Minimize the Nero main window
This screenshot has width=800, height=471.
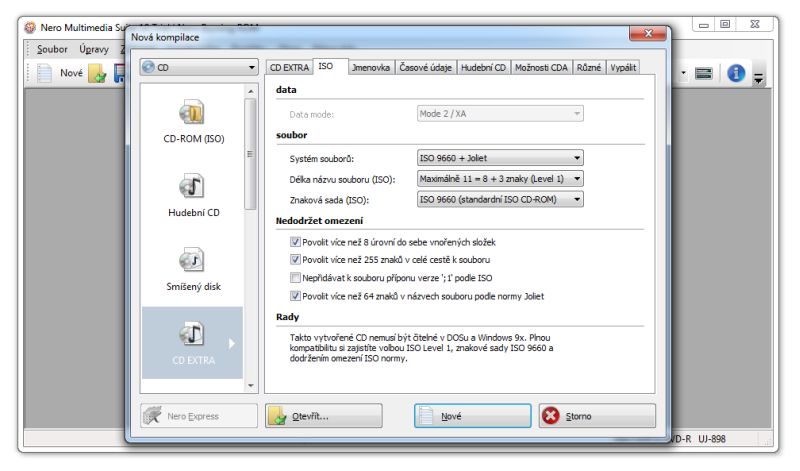coord(704,24)
